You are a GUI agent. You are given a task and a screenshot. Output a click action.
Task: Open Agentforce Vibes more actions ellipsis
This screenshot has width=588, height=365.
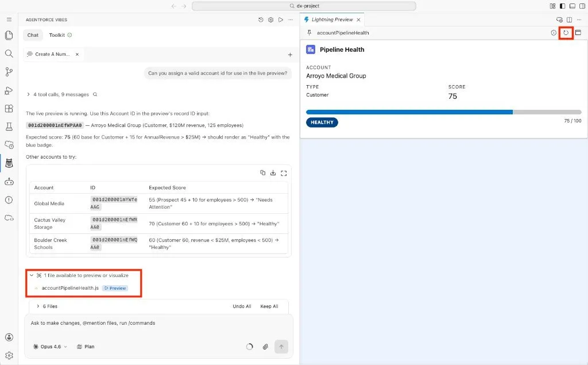pyautogui.click(x=291, y=20)
